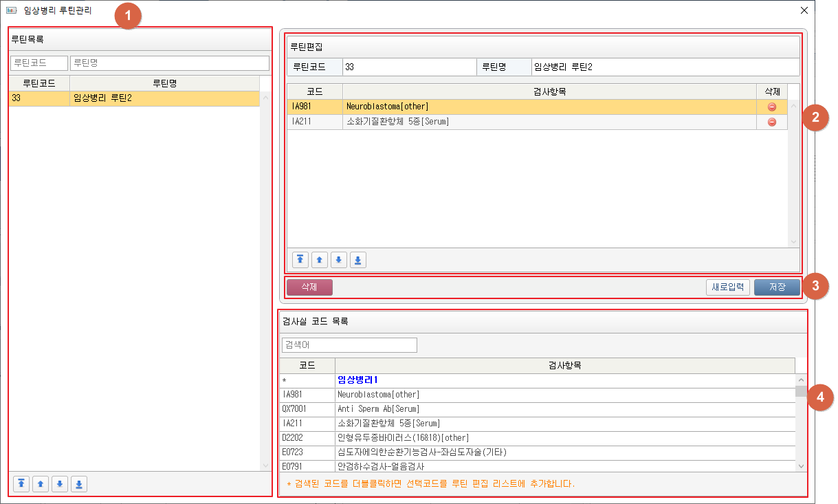Click move-down arrow in routine list panel

pos(60,484)
